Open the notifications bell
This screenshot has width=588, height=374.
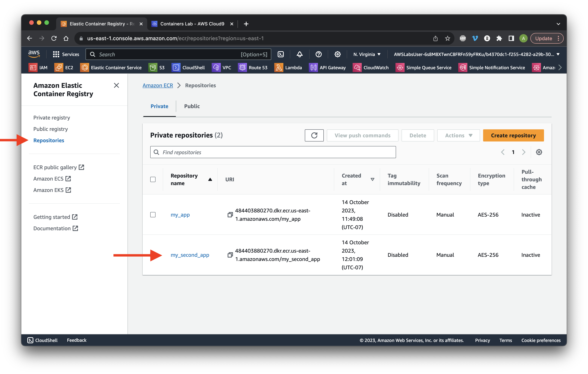click(299, 54)
